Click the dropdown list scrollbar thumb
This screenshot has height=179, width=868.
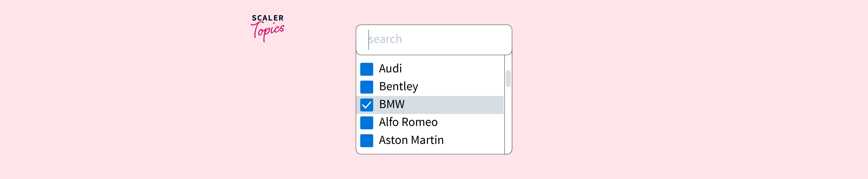508,78
